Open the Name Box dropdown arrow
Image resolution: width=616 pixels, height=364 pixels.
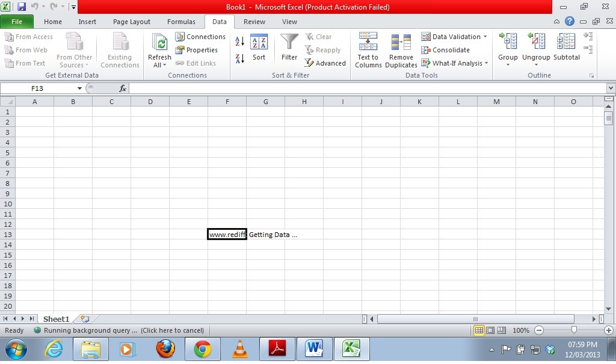pyautogui.click(x=79, y=88)
